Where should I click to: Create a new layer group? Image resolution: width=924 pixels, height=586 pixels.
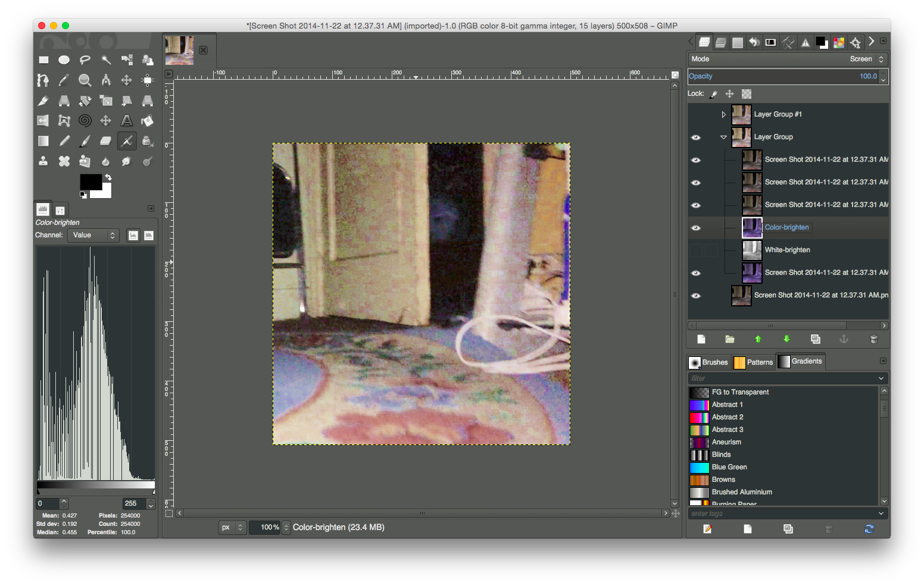(x=730, y=339)
